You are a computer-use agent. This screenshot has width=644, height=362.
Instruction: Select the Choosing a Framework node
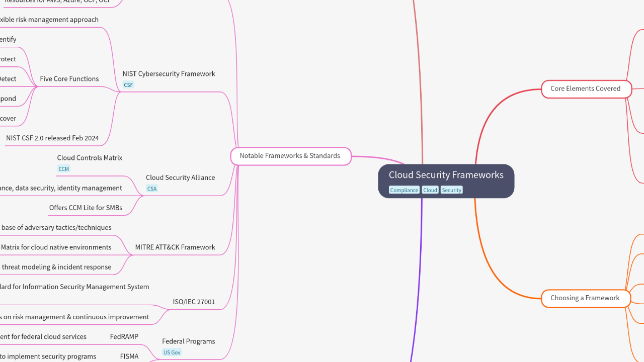coord(585,298)
